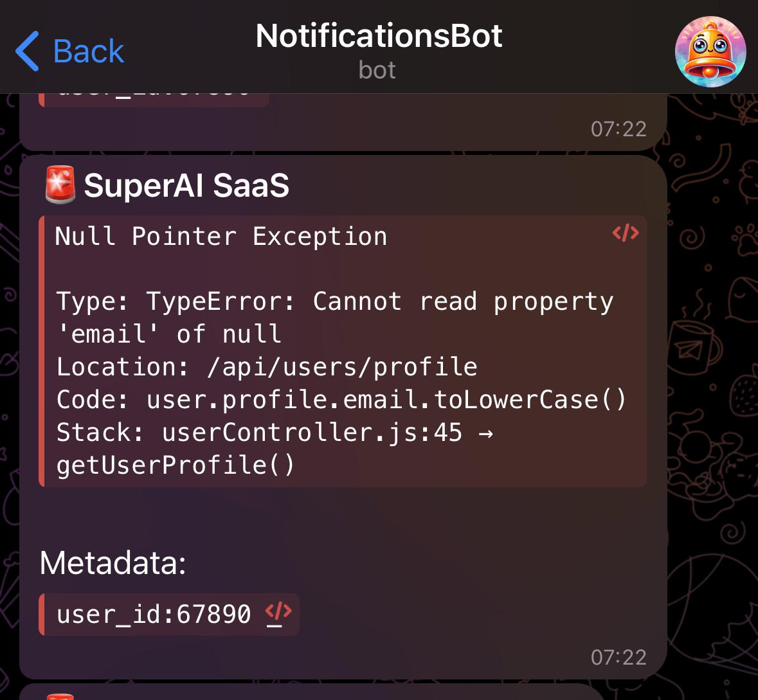This screenshot has width=758, height=700.
Task: Tap the 07:22 timestamp of the upper message
Action: [619, 129]
